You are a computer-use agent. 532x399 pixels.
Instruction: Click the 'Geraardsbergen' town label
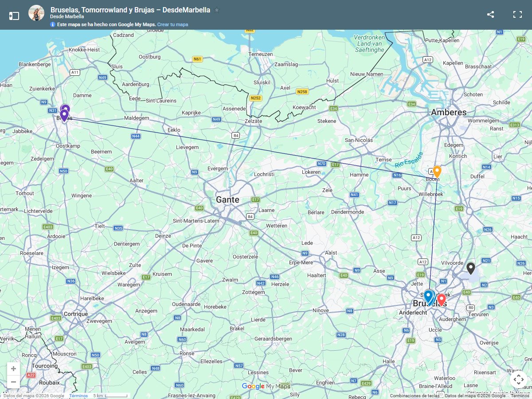(273, 339)
